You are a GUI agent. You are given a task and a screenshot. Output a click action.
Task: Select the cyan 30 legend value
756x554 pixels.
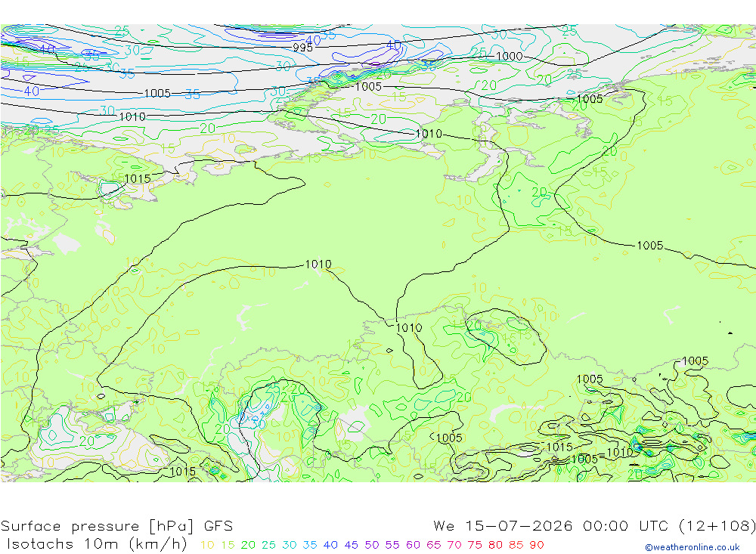tap(290, 545)
